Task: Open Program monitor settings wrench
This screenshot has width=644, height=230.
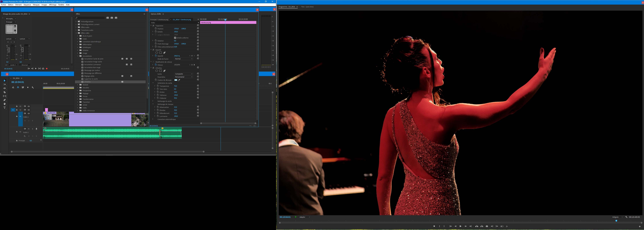Action: pos(626,217)
